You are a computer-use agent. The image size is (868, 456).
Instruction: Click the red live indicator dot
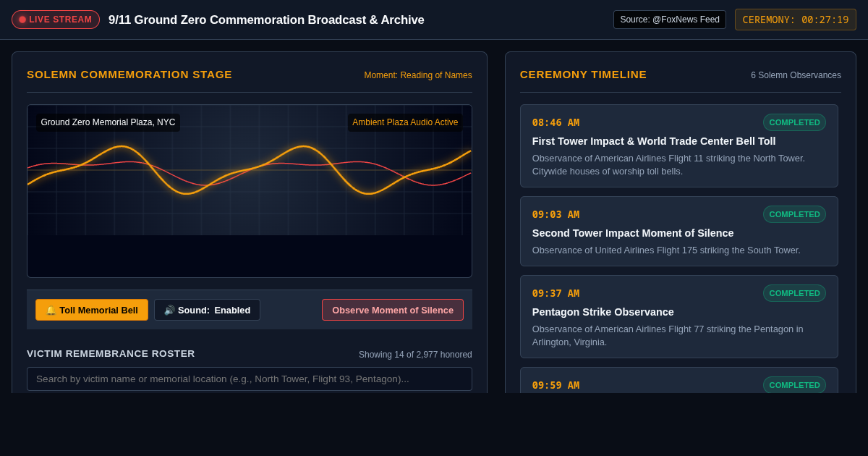[x=22, y=20]
